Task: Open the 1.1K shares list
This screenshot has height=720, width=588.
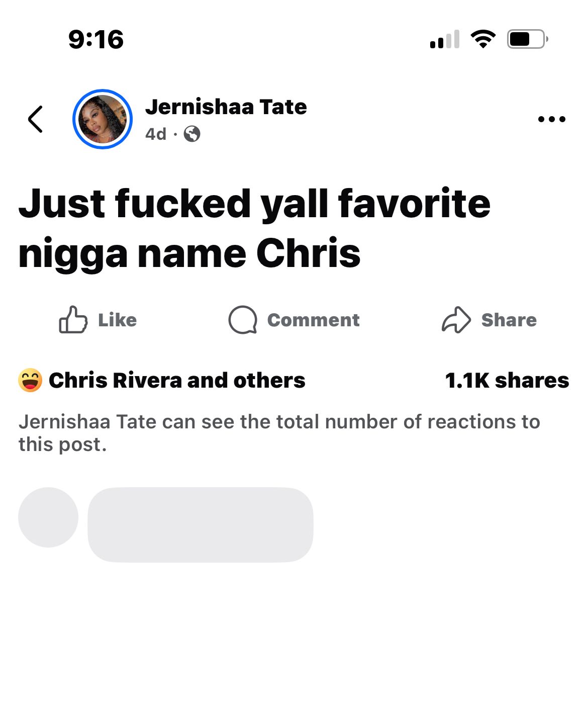Action: pos(507,380)
